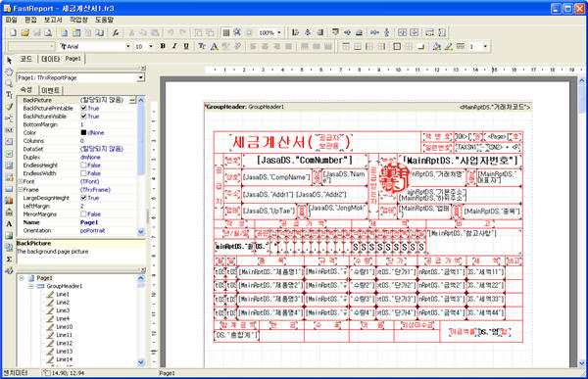This screenshot has width=588, height=379.
Task: Click the space horizontally icon
Action: tap(374, 33)
